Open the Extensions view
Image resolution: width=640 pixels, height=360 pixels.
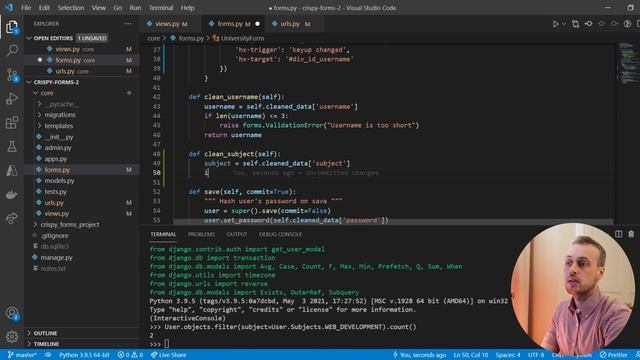(12, 122)
